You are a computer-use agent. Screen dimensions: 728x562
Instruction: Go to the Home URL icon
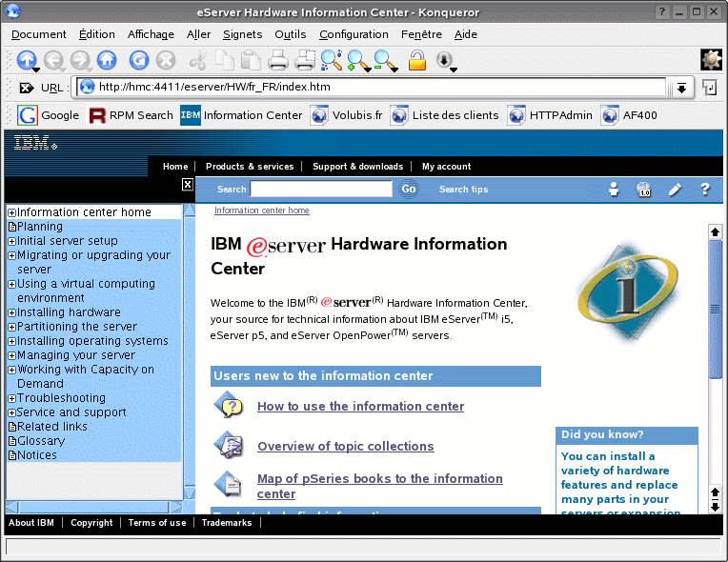(107, 60)
